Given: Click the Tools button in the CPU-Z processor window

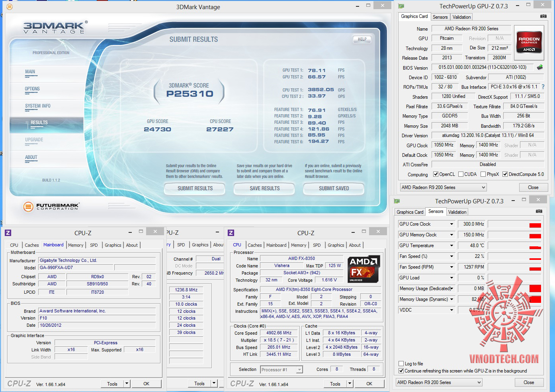Looking at the screenshot, I should coord(335,384).
